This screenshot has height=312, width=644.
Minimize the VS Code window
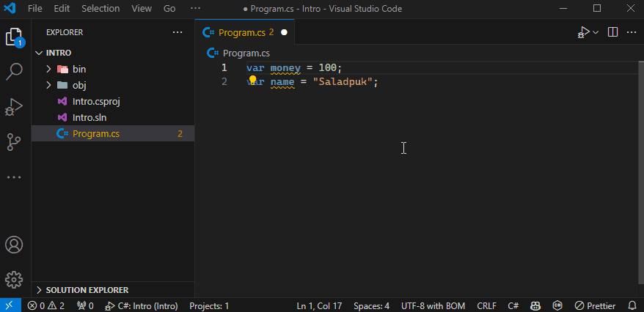(563, 9)
